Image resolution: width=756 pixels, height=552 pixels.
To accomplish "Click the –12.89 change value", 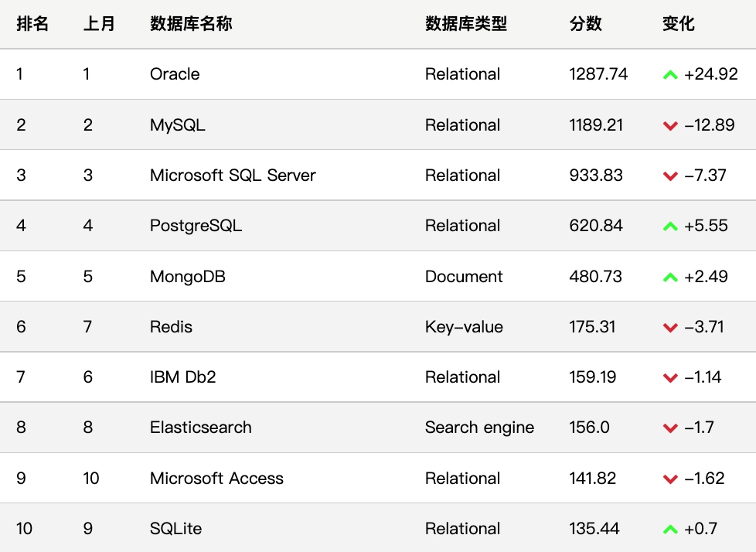I will pyautogui.click(x=709, y=125).
